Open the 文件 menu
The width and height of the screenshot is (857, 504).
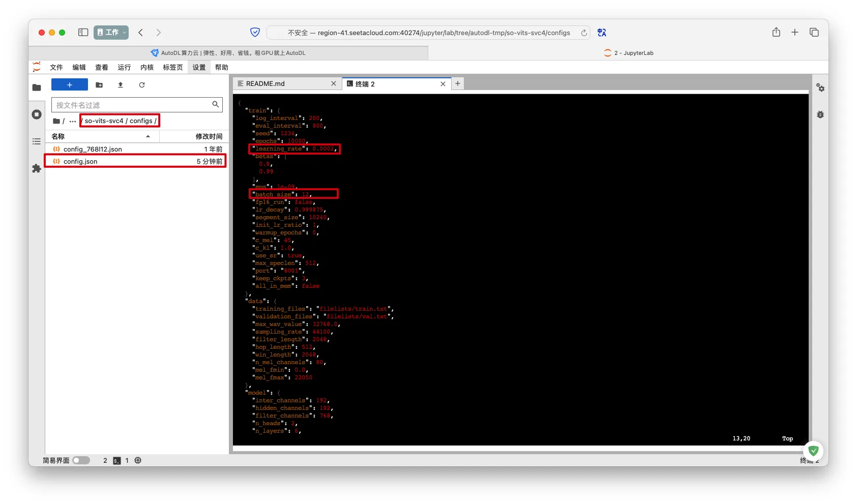pyautogui.click(x=56, y=67)
